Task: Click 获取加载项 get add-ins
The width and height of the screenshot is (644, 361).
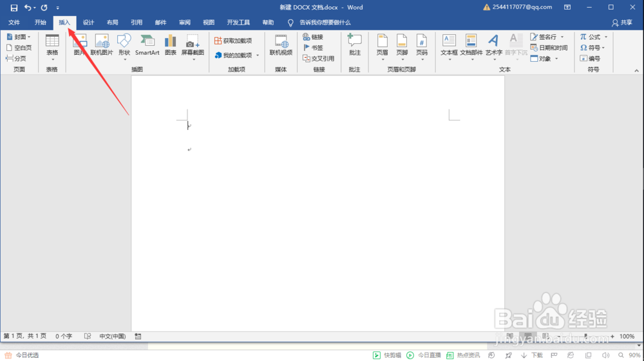Action: pyautogui.click(x=233, y=41)
